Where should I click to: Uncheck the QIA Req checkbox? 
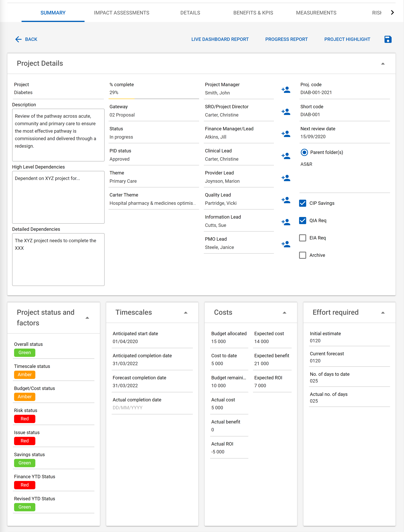[x=303, y=221]
